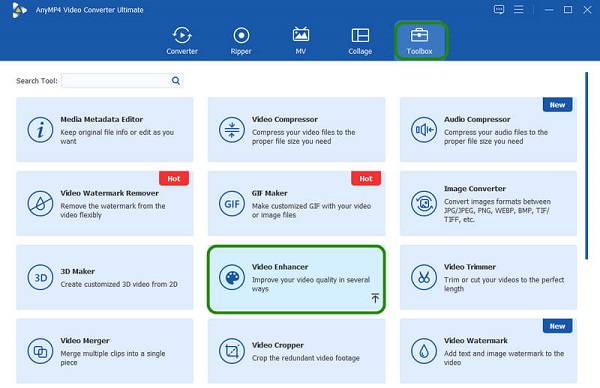The width and height of the screenshot is (600, 388).
Task: Click the 'Search Tool:' label
Action: (x=37, y=81)
